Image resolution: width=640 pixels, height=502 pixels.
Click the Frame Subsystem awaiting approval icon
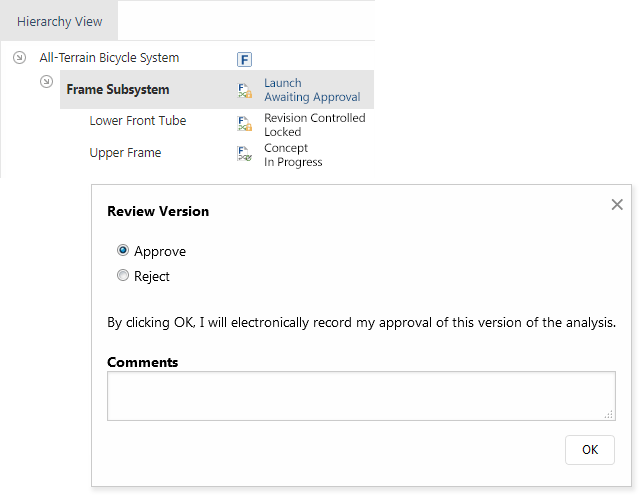[244, 90]
